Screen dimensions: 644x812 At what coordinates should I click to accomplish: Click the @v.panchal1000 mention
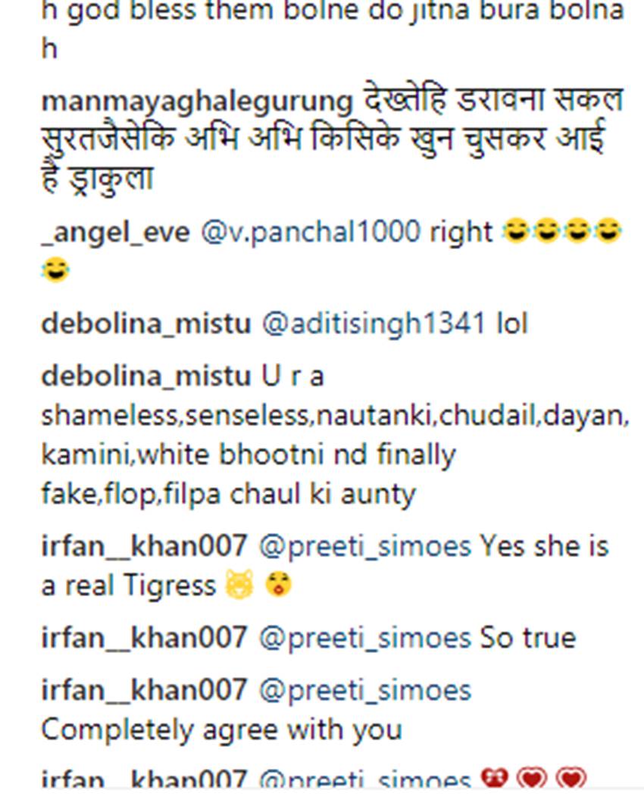309,233
